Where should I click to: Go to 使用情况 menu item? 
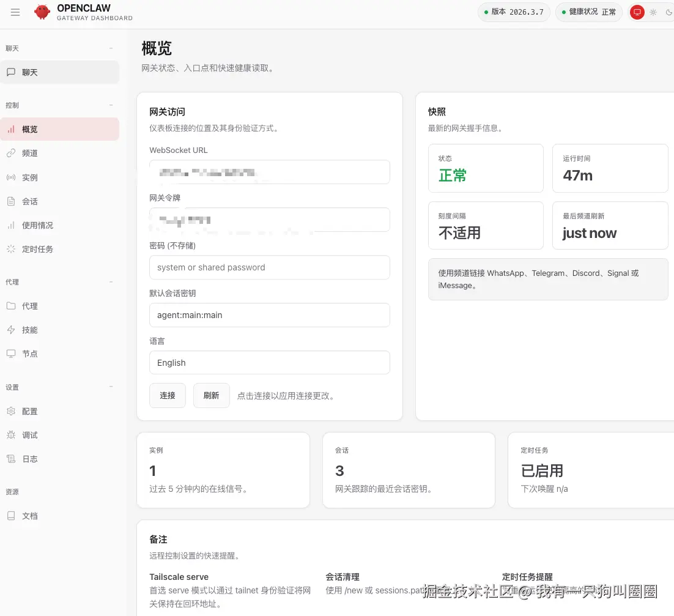(x=59, y=225)
